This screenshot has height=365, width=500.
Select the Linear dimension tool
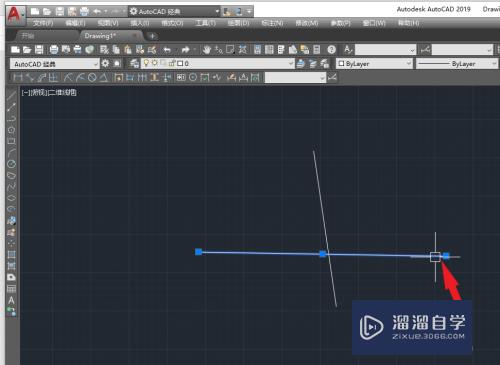pos(18,78)
